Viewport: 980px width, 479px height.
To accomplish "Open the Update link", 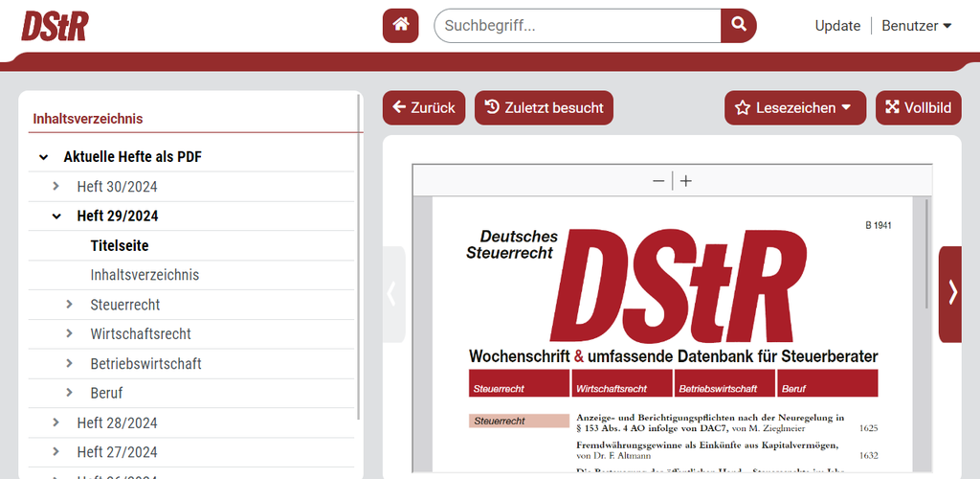I will (837, 26).
